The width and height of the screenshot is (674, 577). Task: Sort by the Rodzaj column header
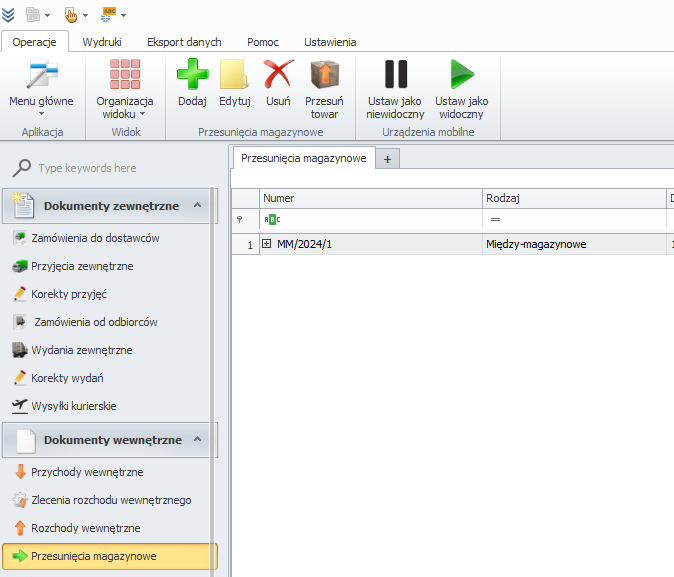pos(574,199)
